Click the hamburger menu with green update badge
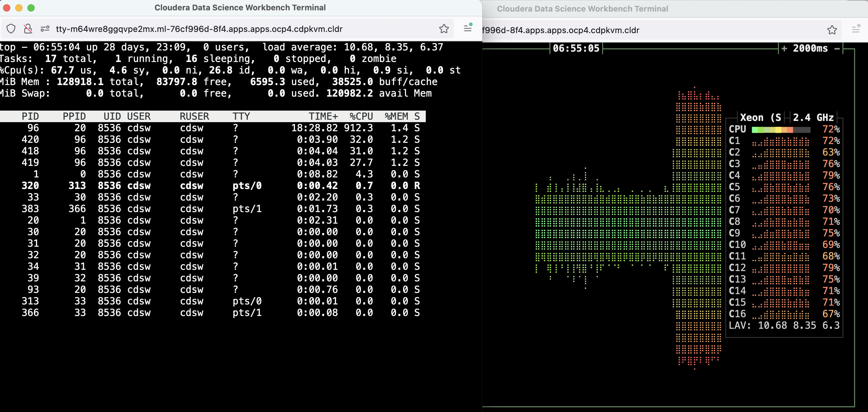Image resolution: width=868 pixels, height=412 pixels. (468, 29)
